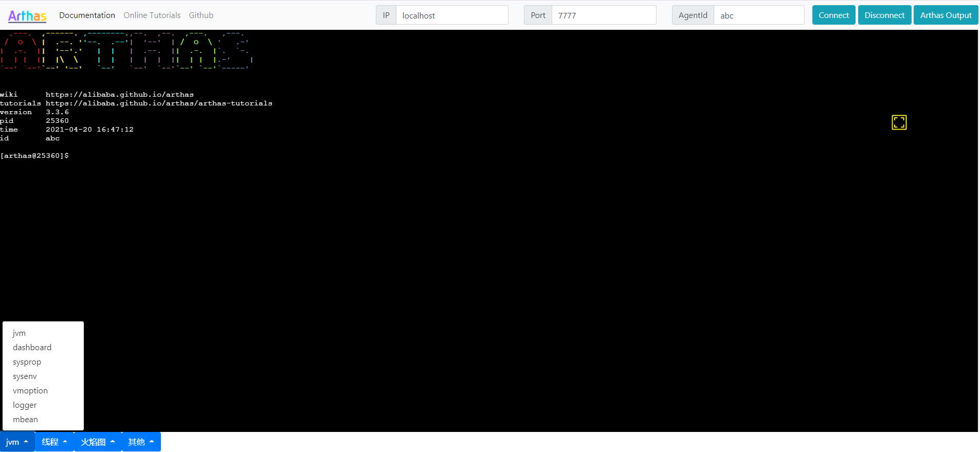Pick mbean from the jvm menu
Image resolution: width=980 pixels, height=452 pixels.
(43, 420)
